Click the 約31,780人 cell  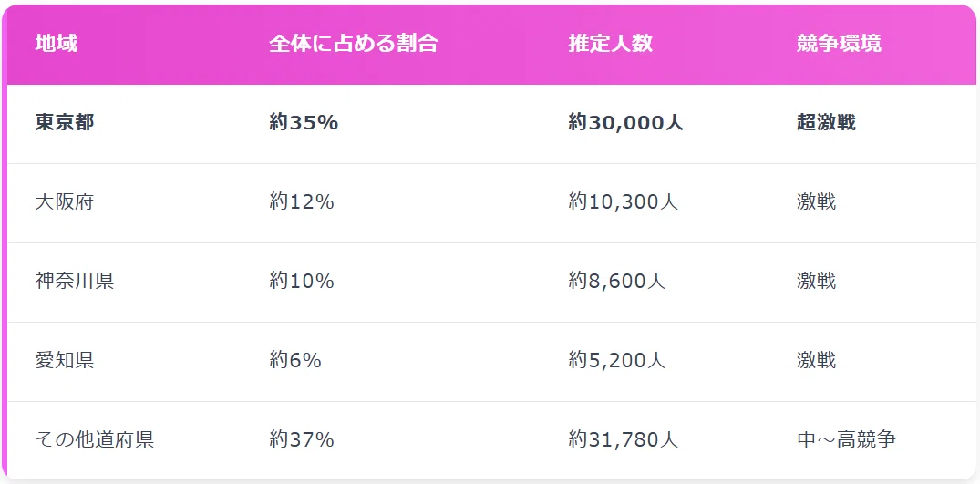[x=624, y=440]
